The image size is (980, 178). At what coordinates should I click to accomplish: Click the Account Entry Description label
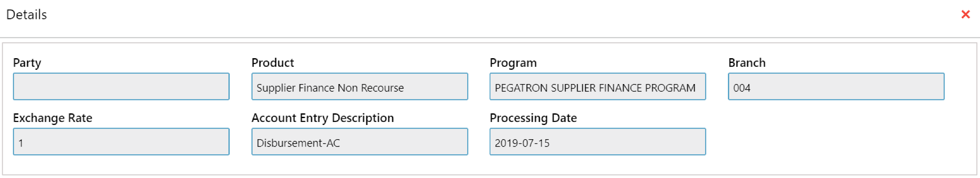coord(323,118)
